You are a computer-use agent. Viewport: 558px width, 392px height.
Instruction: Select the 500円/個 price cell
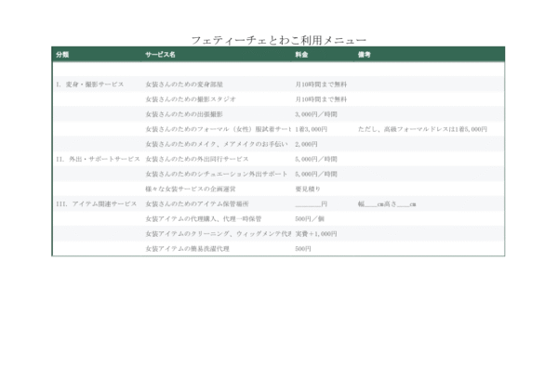click(x=311, y=218)
